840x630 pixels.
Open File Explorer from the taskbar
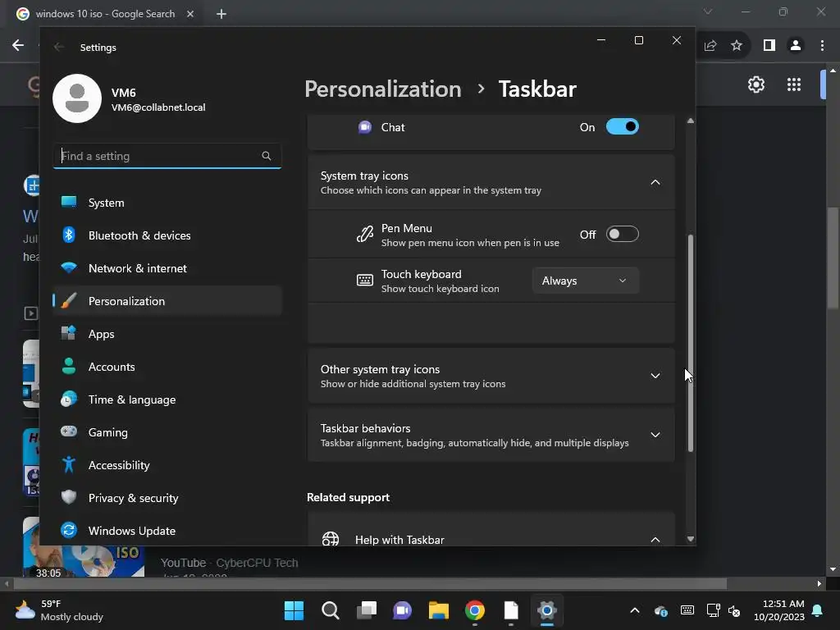coord(439,610)
